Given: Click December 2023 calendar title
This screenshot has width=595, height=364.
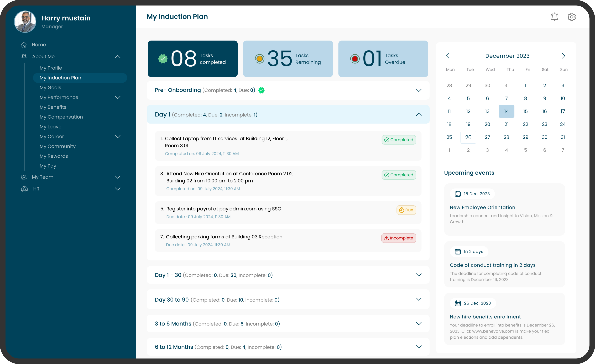Looking at the screenshot, I should point(507,56).
